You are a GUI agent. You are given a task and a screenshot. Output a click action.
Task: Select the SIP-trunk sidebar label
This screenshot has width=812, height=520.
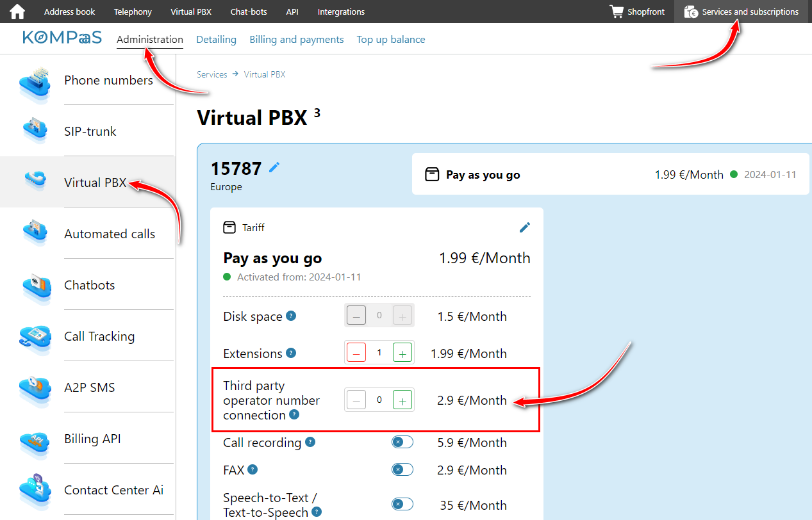coord(90,131)
